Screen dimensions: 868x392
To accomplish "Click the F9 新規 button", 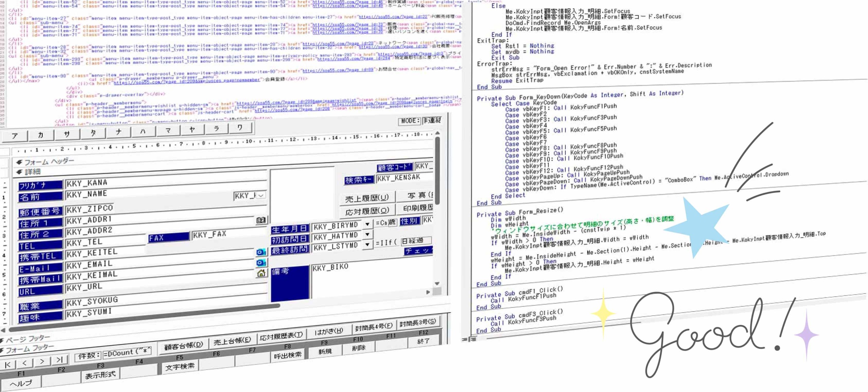I will [x=325, y=351].
